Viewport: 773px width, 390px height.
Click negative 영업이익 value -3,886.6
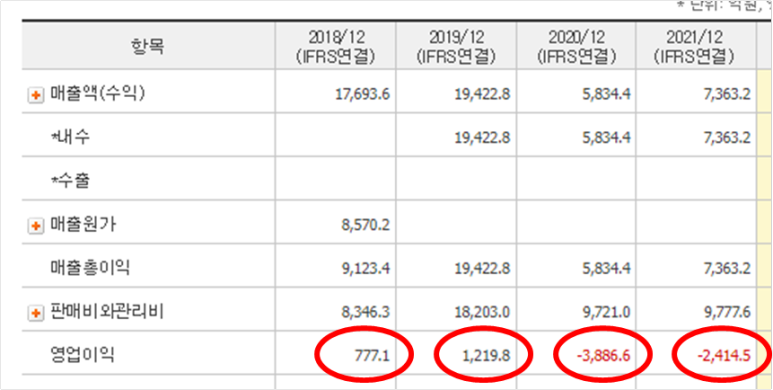(605, 355)
